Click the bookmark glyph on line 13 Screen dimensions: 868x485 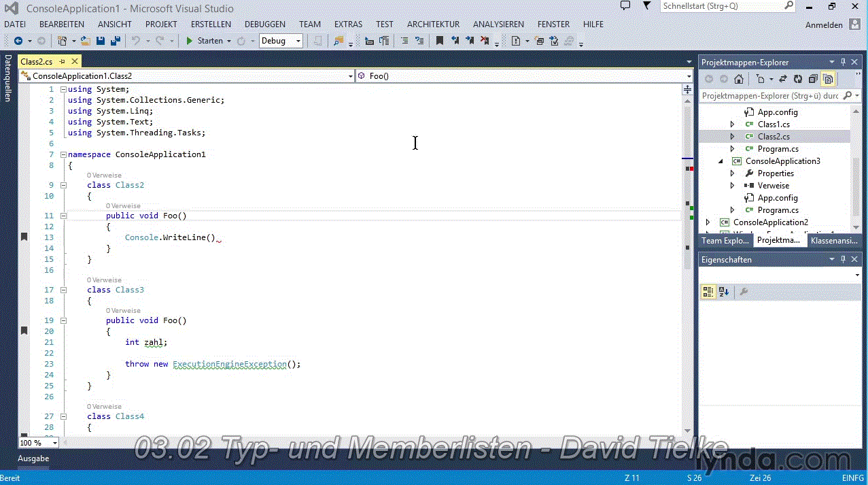pos(24,237)
